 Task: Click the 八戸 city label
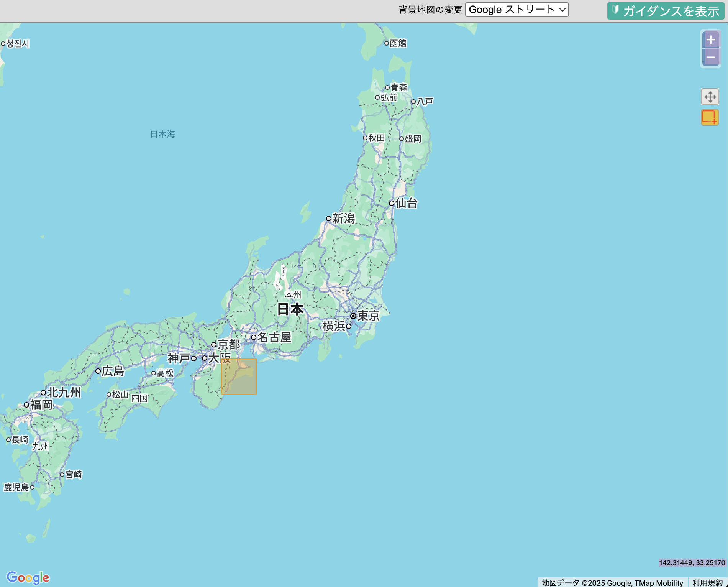pyautogui.click(x=425, y=101)
